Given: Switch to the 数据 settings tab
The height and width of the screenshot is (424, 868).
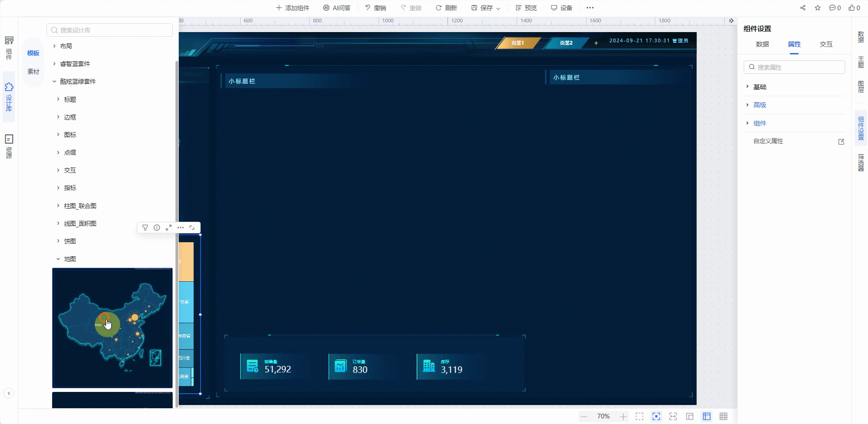Looking at the screenshot, I should tap(762, 44).
